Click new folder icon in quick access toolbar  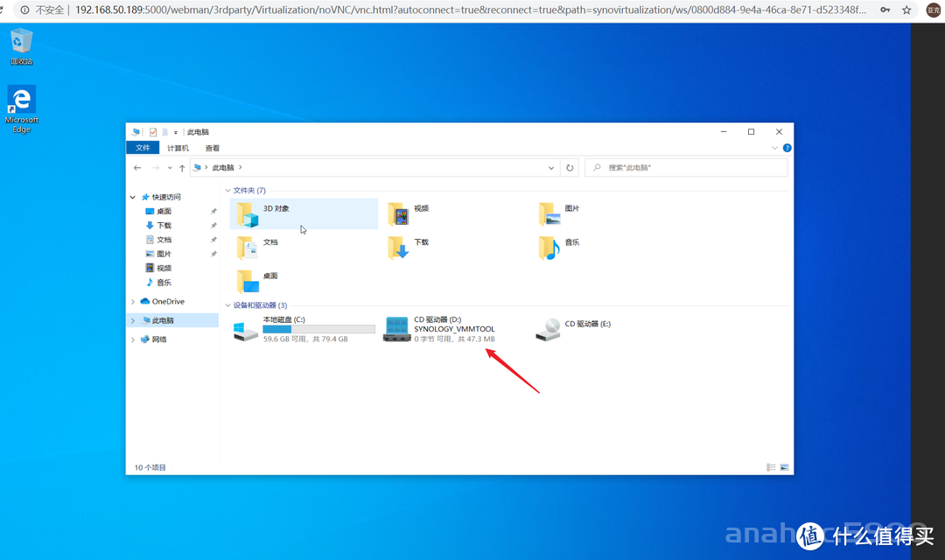point(164,132)
